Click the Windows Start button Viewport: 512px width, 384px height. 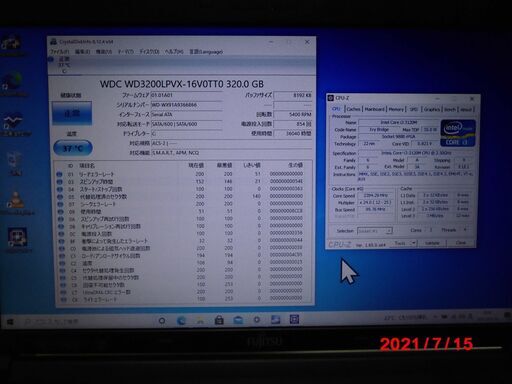(x=10, y=322)
